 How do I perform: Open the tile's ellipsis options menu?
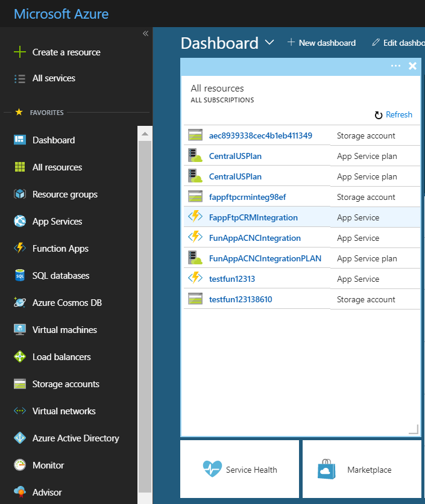click(x=395, y=66)
